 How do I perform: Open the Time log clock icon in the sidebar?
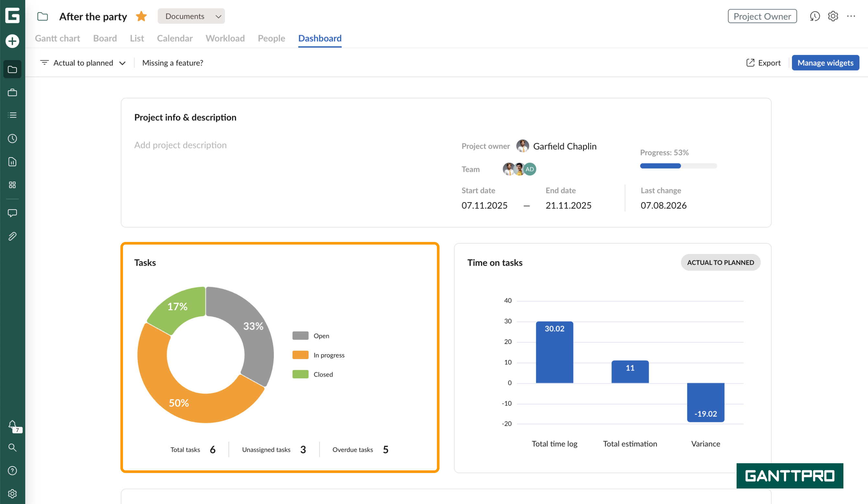click(x=12, y=139)
